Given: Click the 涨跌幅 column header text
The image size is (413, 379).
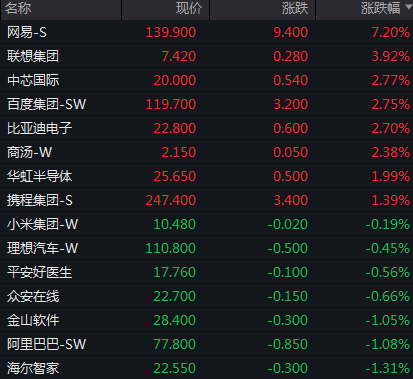Looking at the screenshot, I should coord(380,8).
